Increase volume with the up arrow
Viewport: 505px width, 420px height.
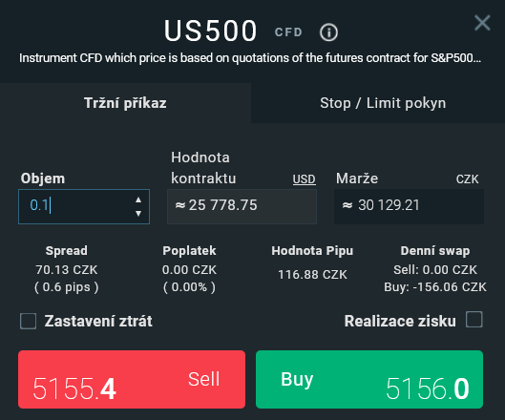coord(138,199)
